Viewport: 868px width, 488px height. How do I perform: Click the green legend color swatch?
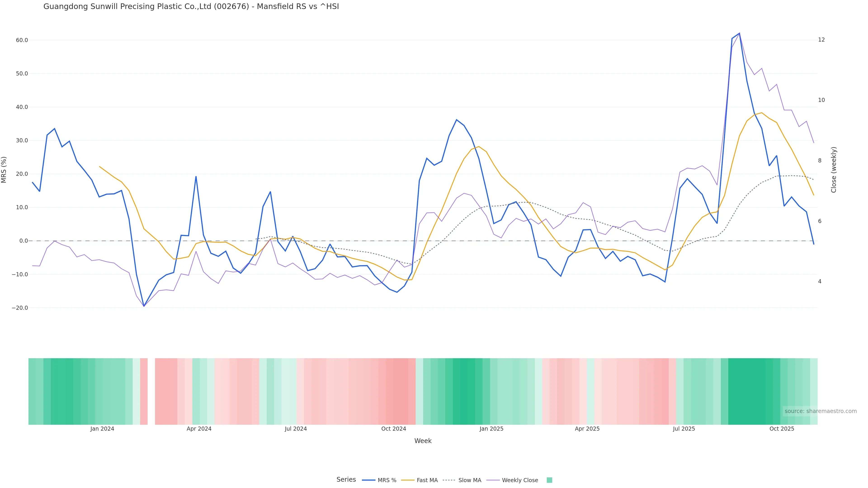click(549, 480)
